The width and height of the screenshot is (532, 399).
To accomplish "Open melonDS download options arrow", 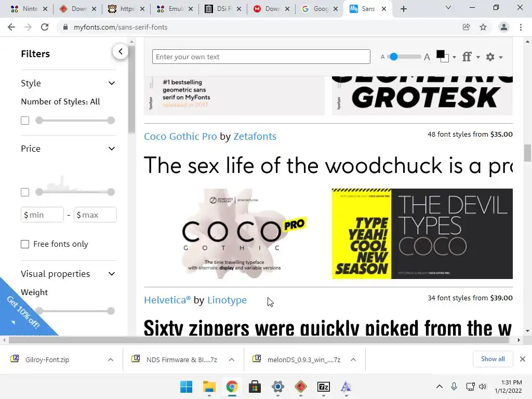I will point(353,360).
